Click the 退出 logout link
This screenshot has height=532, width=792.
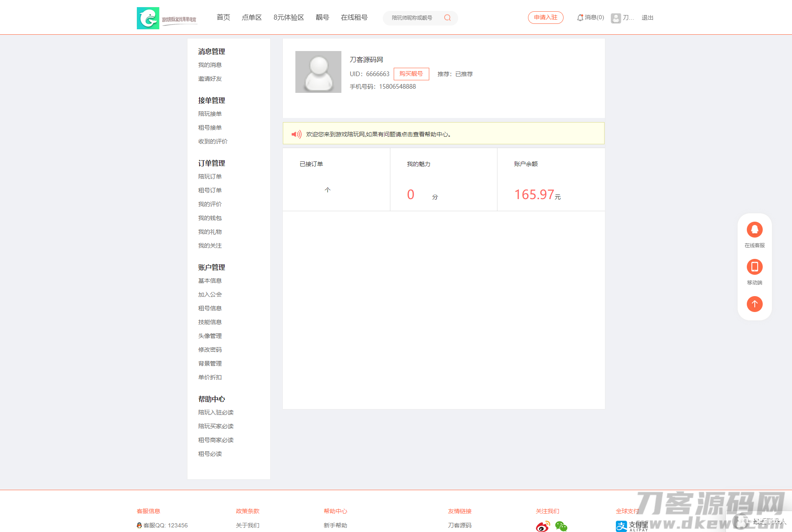point(647,18)
